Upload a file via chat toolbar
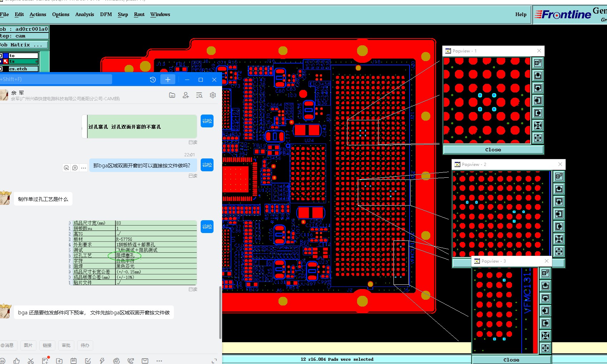The height and width of the screenshot is (364, 607). [59, 361]
